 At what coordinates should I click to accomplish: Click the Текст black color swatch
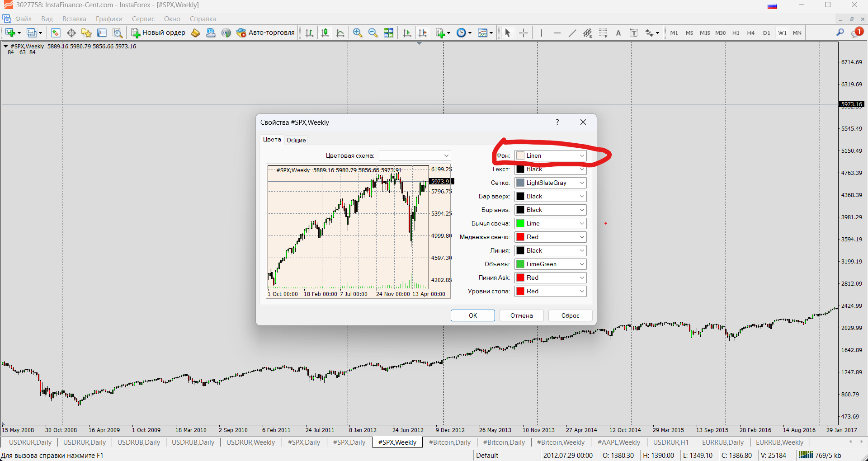pos(520,169)
